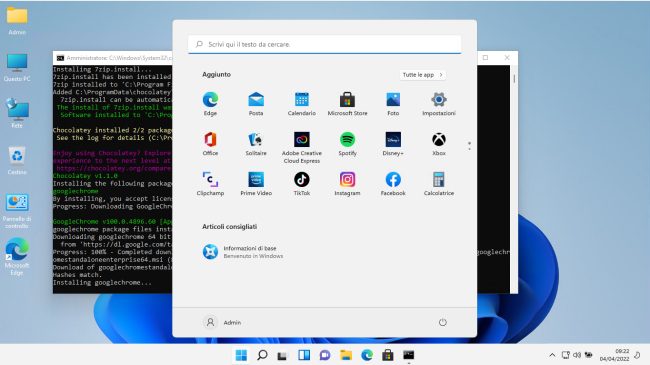Show hidden system tray icons chevron
The width and height of the screenshot is (650, 365).
point(552,355)
